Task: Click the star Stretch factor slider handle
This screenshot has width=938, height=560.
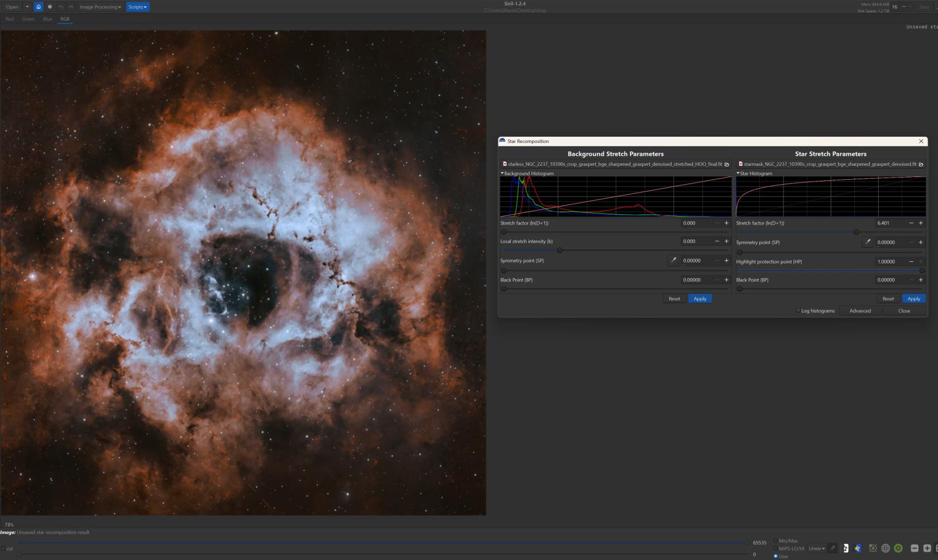Action: click(856, 232)
